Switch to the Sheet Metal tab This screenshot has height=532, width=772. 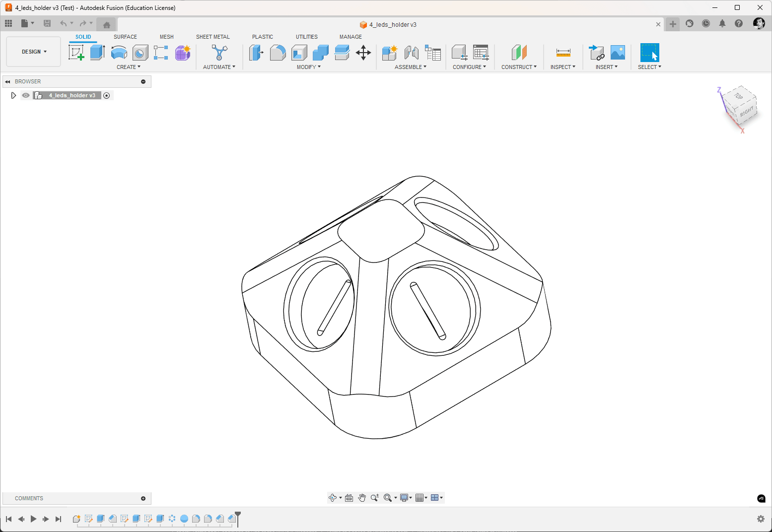click(213, 37)
